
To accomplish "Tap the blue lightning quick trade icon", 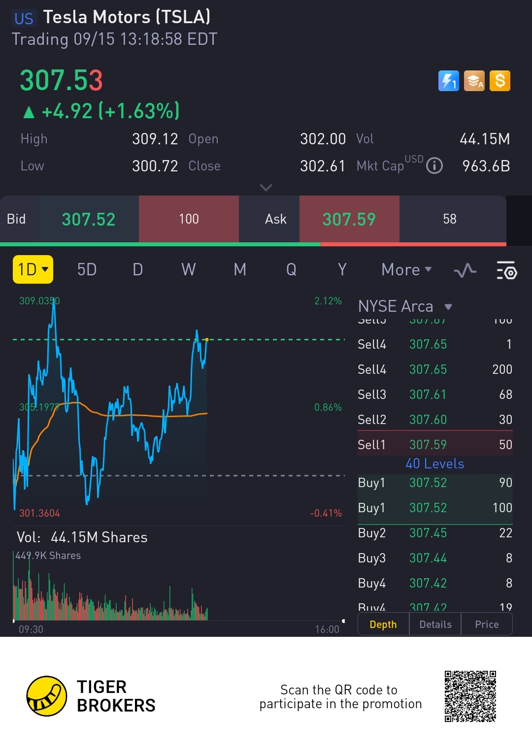I will tap(448, 81).
